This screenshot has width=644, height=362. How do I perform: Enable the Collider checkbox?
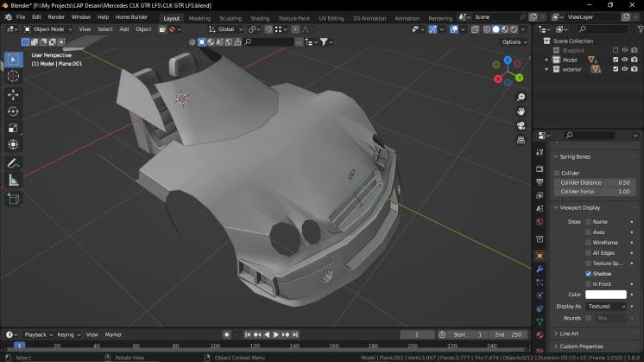(x=557, y=173)
